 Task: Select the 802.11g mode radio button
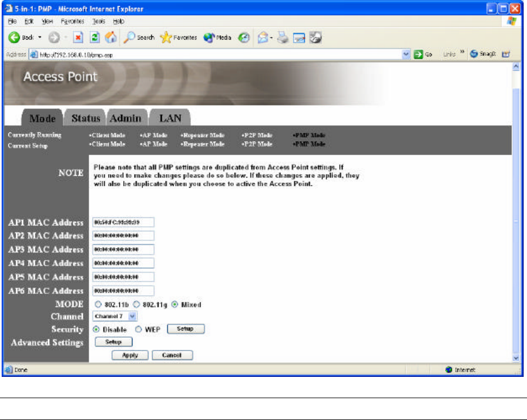[x=136, y=305]
